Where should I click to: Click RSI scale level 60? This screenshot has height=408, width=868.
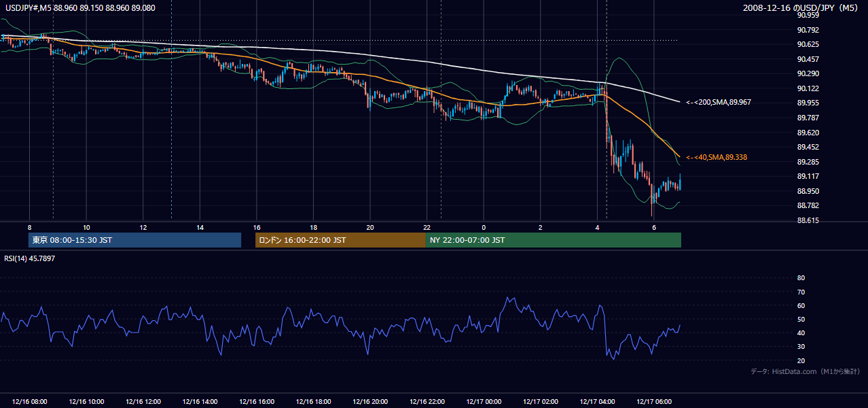click(x=801, y=305)
